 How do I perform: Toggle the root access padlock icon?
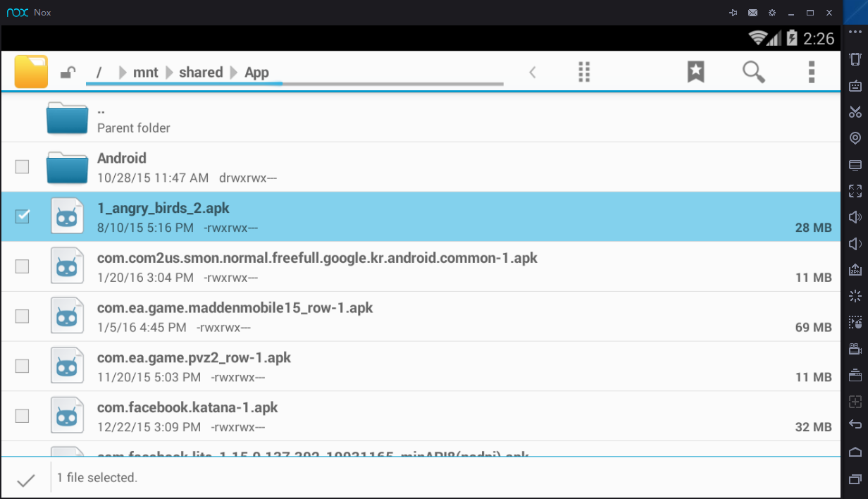pyautogui.click(x=68, y=72)
